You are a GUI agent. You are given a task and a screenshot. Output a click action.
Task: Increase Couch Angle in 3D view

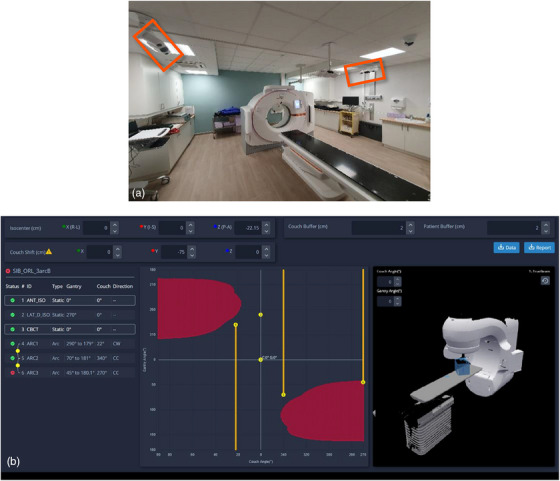point(398,279)
